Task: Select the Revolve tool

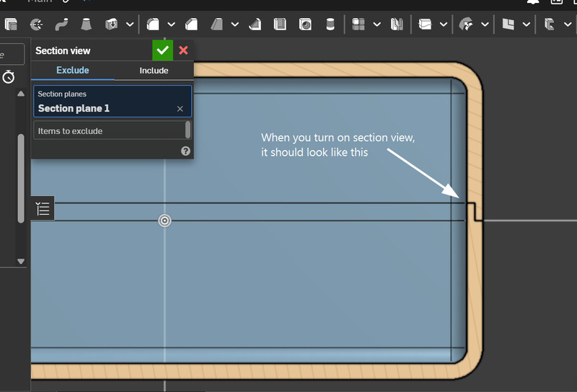Action: [x=36, y=24]
